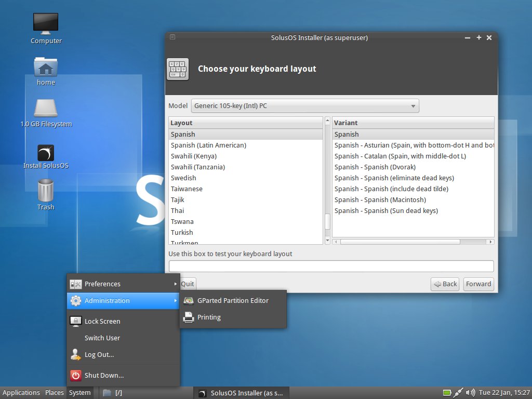
Task: Open the Applications menu
Action: pyautogui.click(x=21, y=393)
